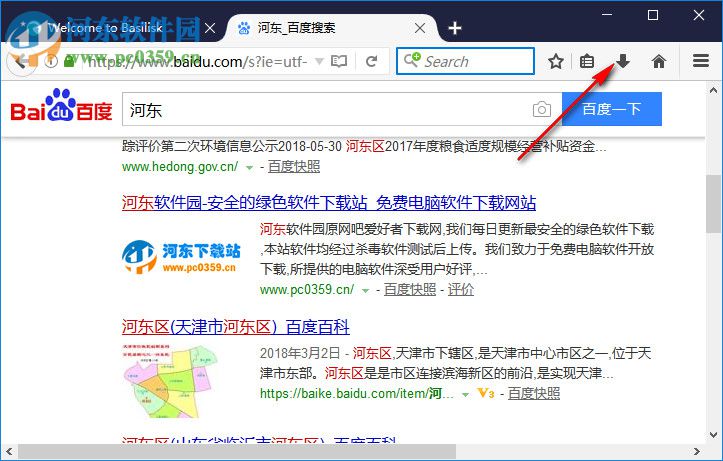Viewport: 723px width, 461px height.
Task: Open www.hedong.gov.cn/ result URL
Action: [x=180, y=166]
